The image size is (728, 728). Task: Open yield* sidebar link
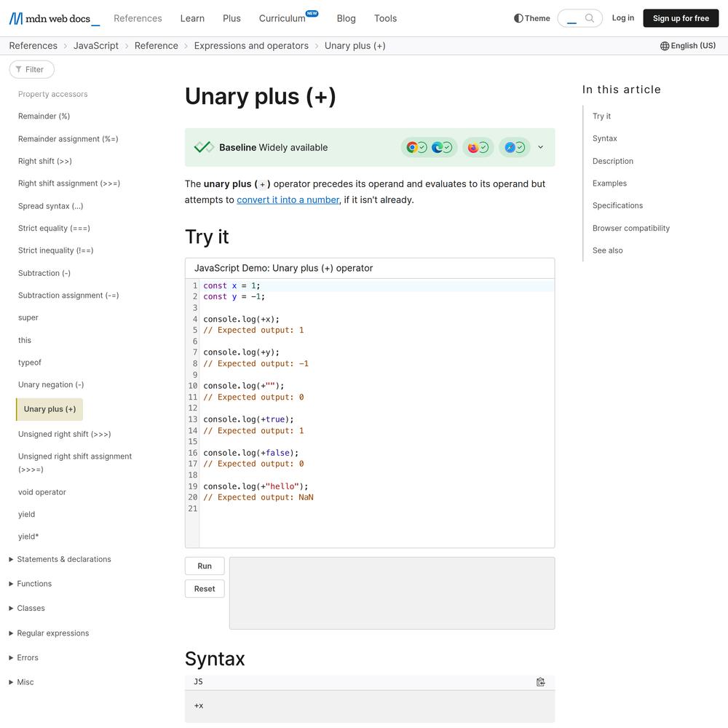point(28,537)
